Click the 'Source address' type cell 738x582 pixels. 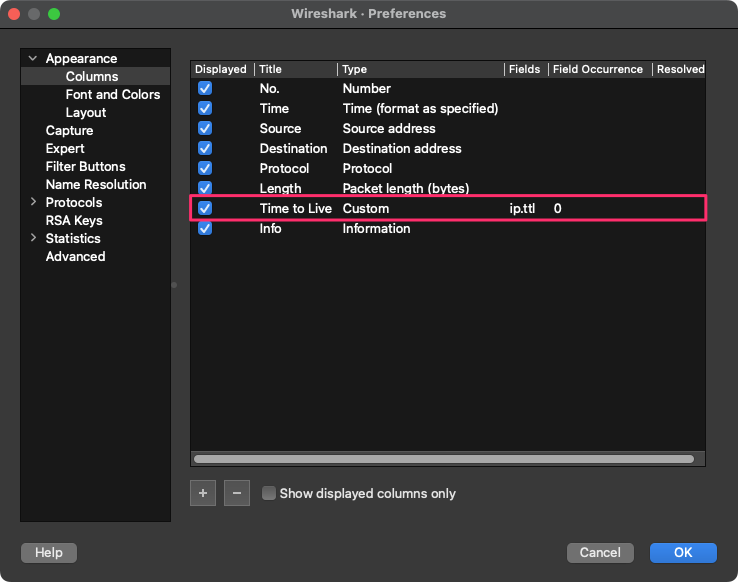389,128
